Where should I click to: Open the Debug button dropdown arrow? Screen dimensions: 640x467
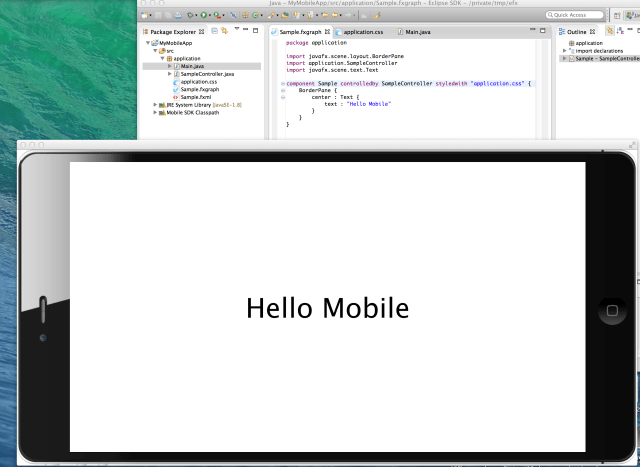pyautogui.click(x=196, y=16)
